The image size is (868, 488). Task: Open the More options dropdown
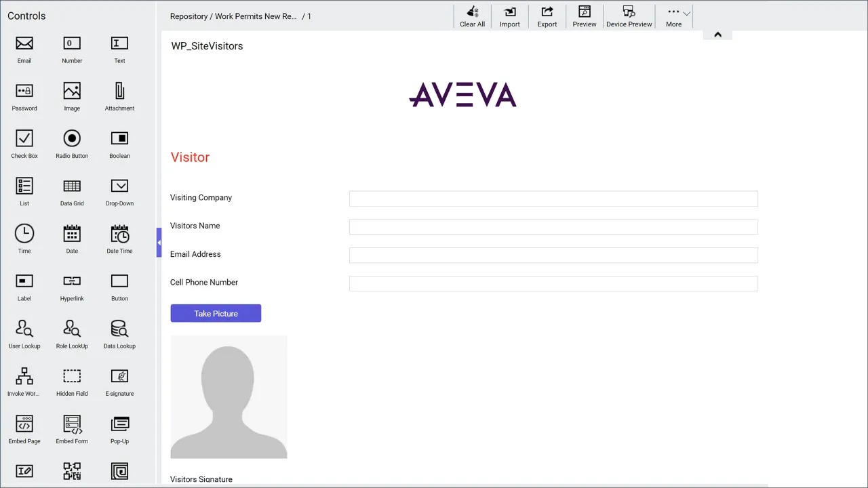pos(673,16)
